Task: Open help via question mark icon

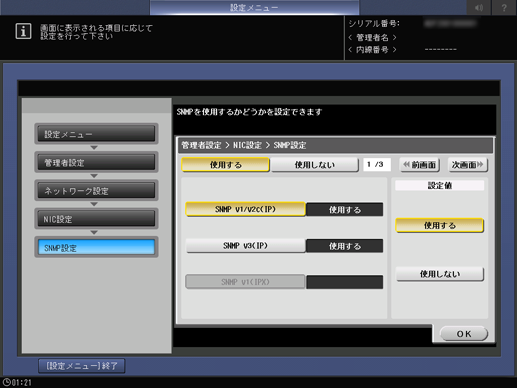Action: tap(504, 7)
